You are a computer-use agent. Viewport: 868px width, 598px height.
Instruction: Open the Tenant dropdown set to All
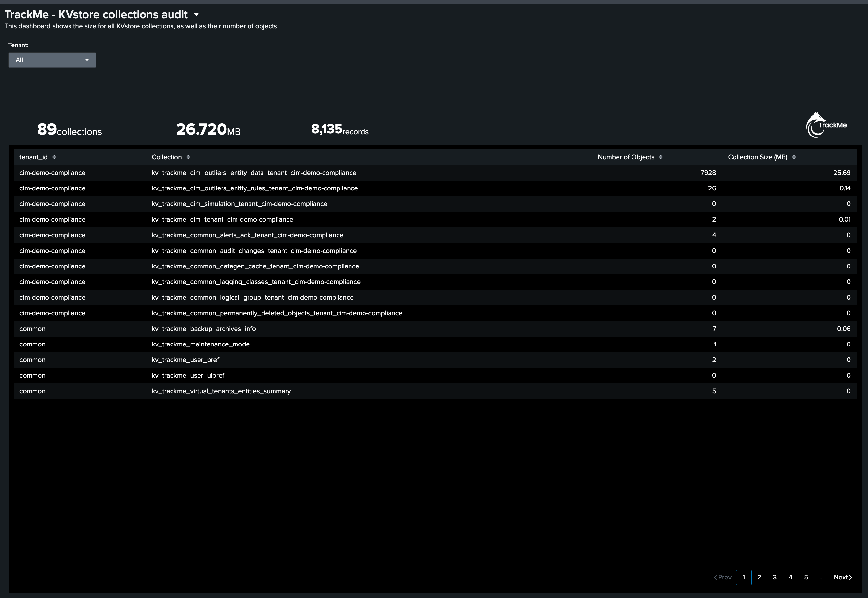point(52,60)
